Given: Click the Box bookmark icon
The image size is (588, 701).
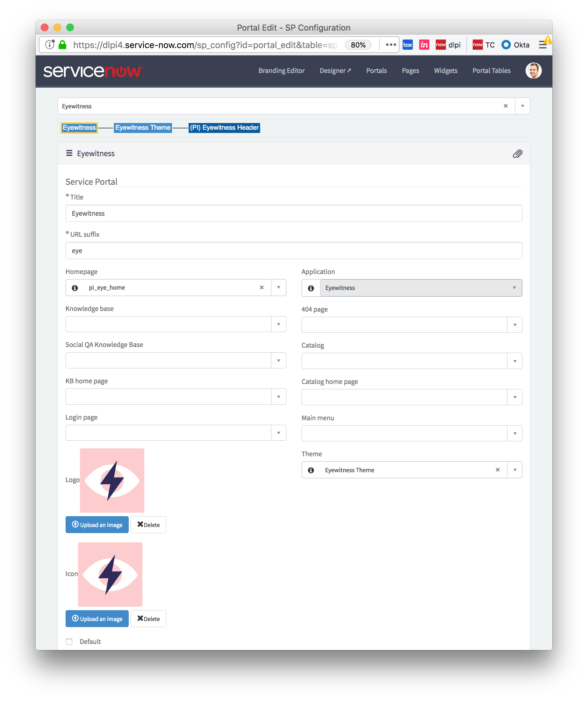Looking at the screenshot, I should click(407, 45).
